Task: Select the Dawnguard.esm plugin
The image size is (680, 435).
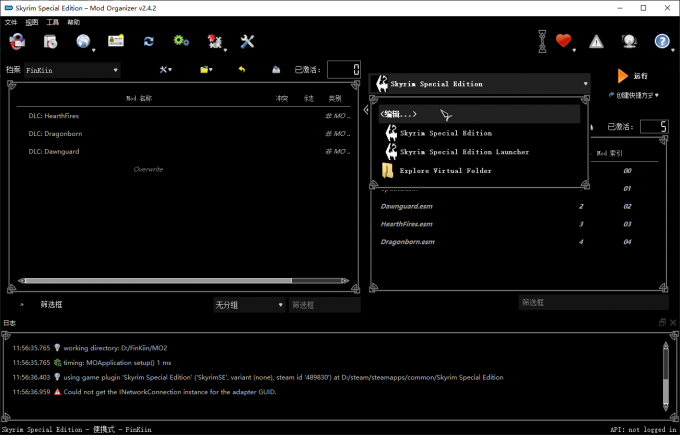Action: click(x=516, y=206)
